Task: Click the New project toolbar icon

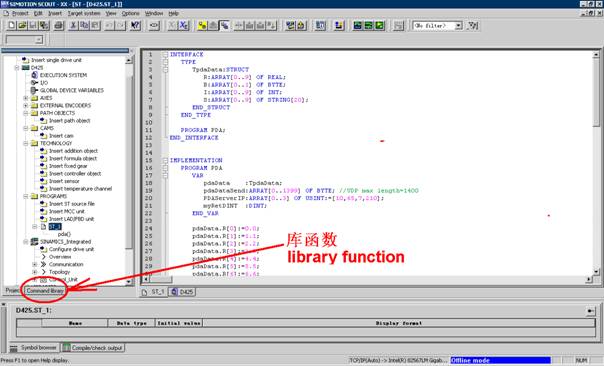Action: [x=12, y=25]
